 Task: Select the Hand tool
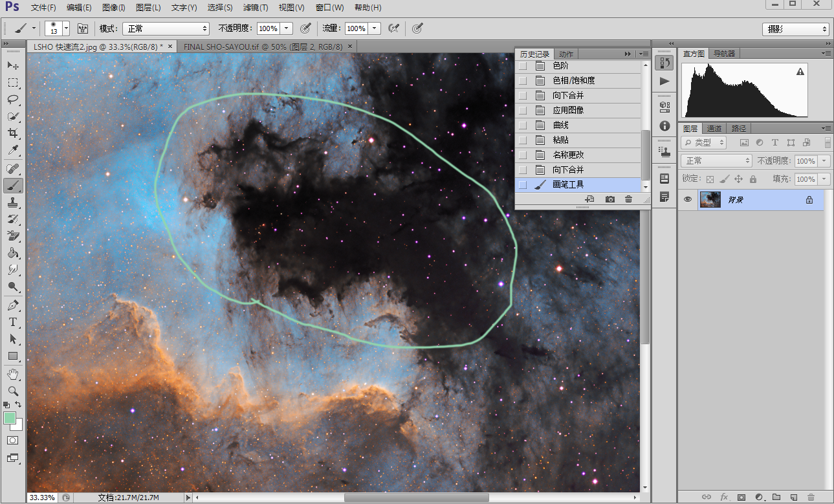(13, 374)
